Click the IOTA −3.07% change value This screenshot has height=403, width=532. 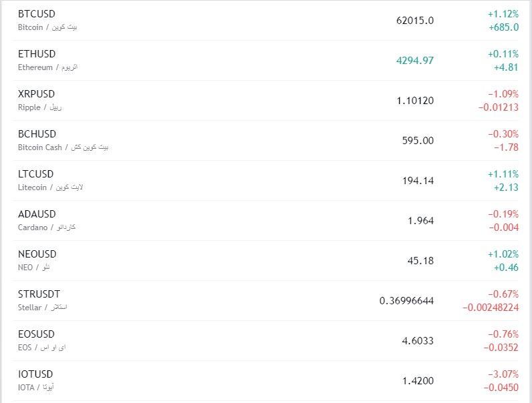(x=503, y=374)
